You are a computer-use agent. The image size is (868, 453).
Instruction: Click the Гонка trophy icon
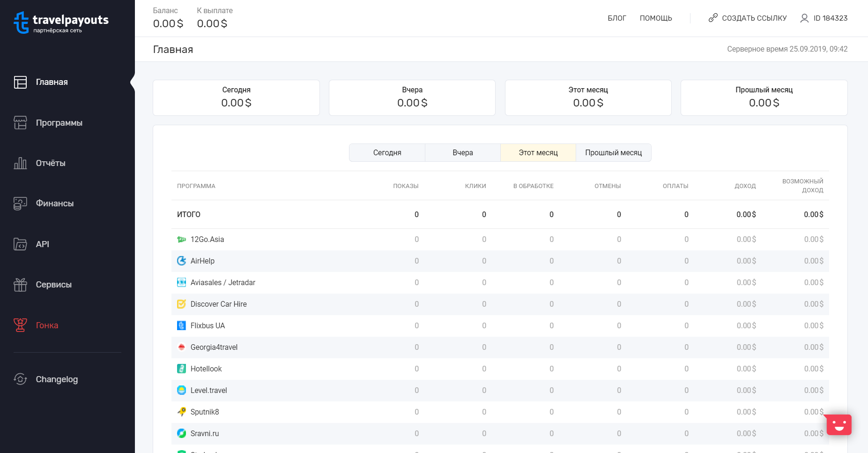click(20, 325)
